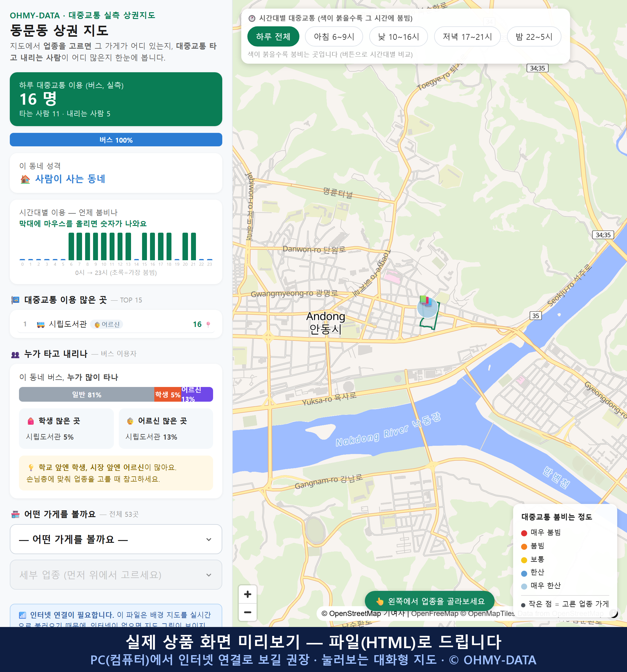Click the Nakdong River 낙동강 label
The width and height of the screenshot is (627, 672).
point(388,430)
